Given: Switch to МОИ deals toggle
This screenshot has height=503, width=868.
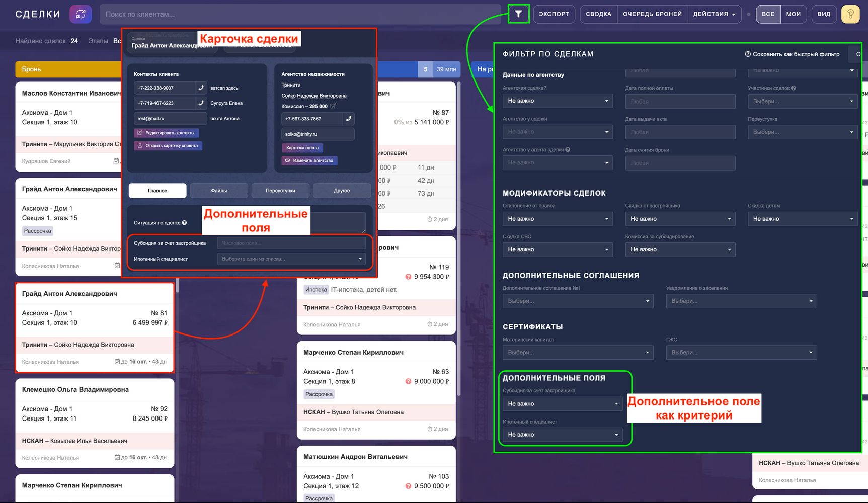Looking at the screenshot, I should click(x=794, y=14).
